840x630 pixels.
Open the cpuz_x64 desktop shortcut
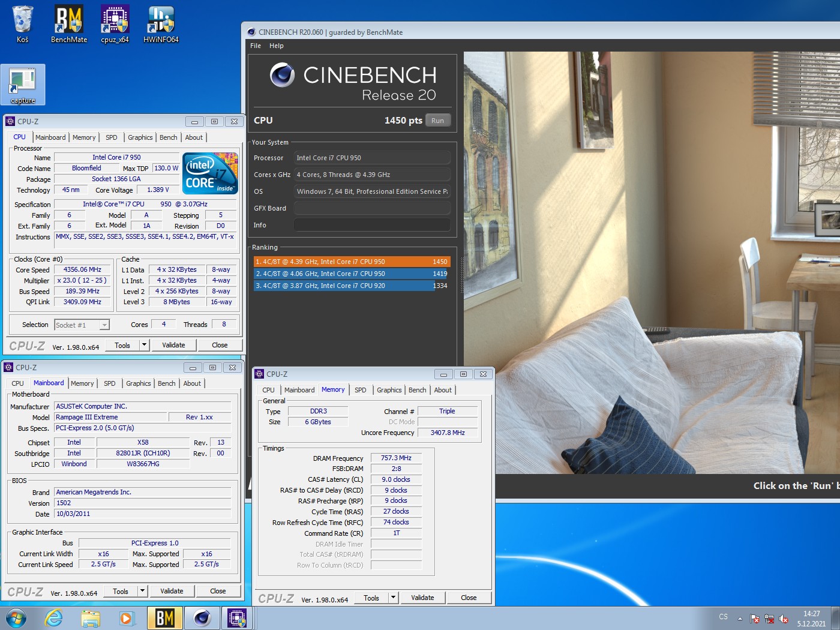coord(115,24)
